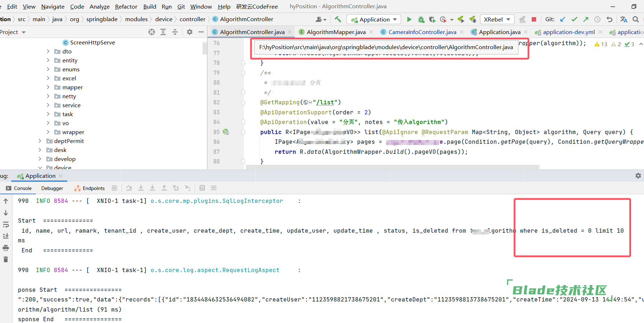Open the Application run configuration dropdown
Image resolution: width=644 pixels, height=323 pixels.
[x=374, y=19]
